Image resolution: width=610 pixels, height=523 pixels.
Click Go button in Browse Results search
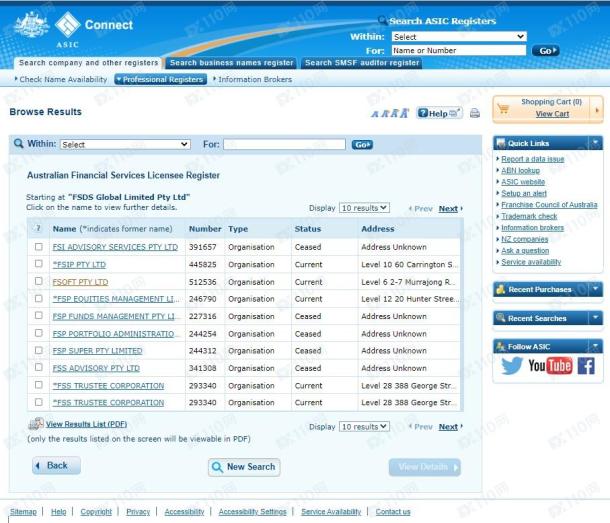coord(362,145)
